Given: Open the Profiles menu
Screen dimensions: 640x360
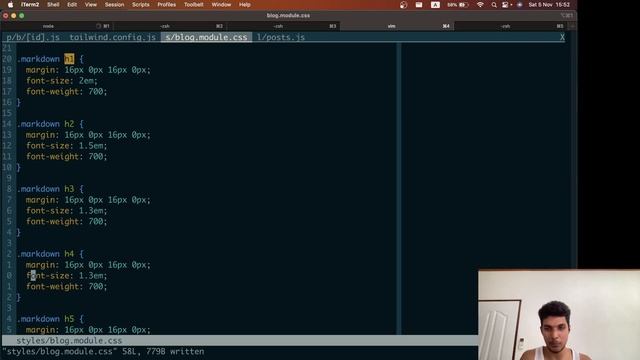Looking at the screenshot, I should pyautogui.click(x=167, y=5).
